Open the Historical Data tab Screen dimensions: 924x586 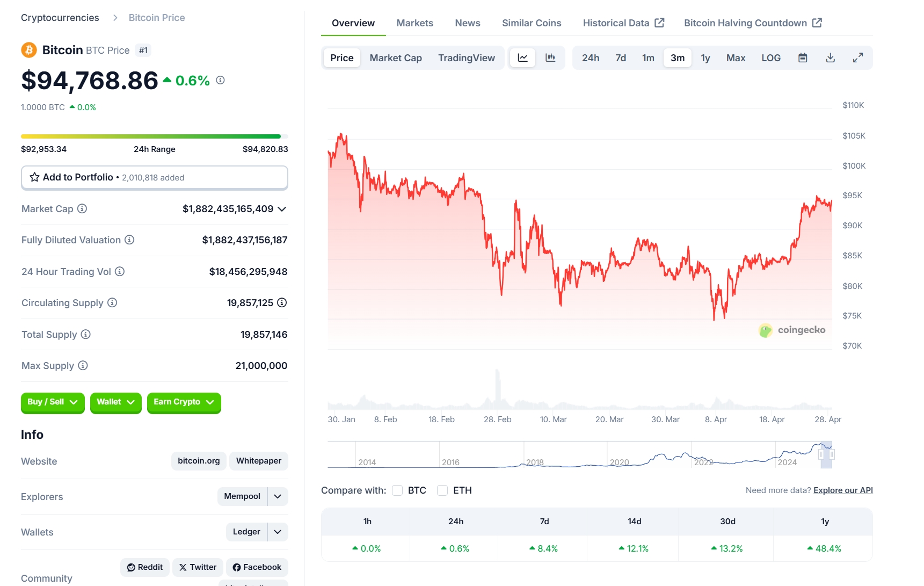point(624,23)
